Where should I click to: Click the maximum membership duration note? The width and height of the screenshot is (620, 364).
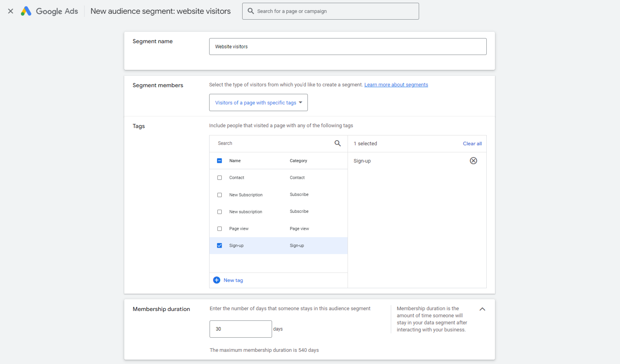(264, 350)
